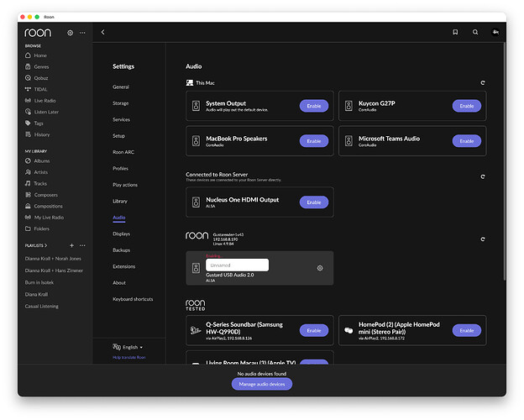Expand the Playlists section chevron

point(46,245)
